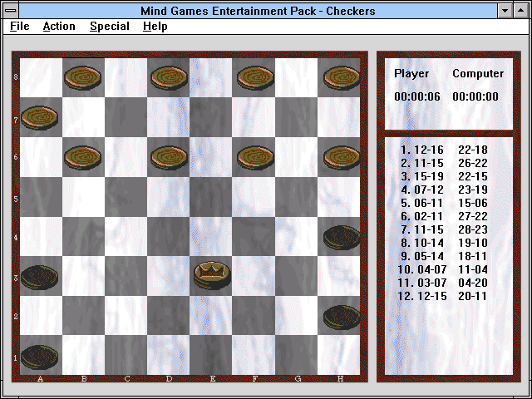Click the light checker on B8
The height and width of the screenshot is (399, 532).
pos(82,77)
